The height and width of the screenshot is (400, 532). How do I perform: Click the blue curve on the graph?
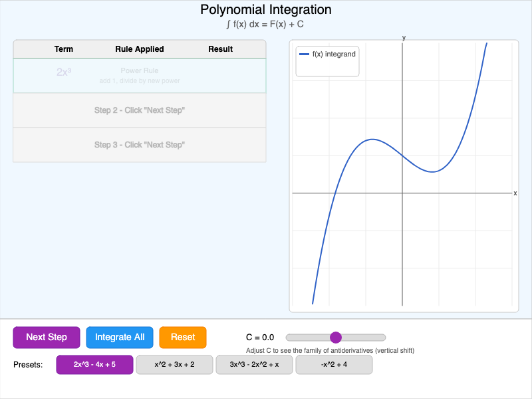click(x=372, y=140)
